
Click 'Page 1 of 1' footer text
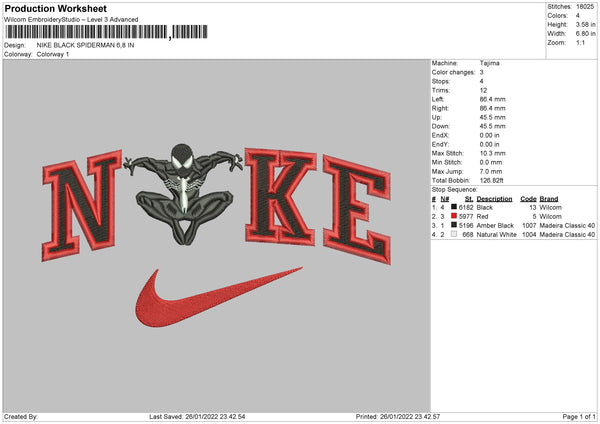tap(579, 417)
